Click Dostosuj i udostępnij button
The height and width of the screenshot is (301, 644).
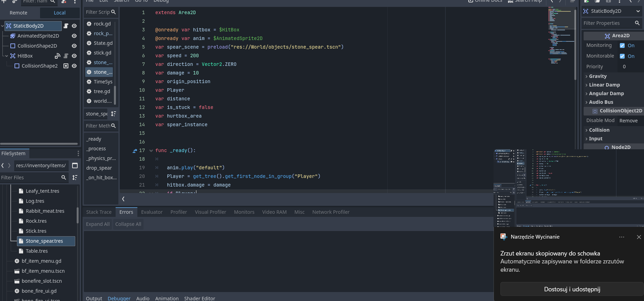(572, 289)
